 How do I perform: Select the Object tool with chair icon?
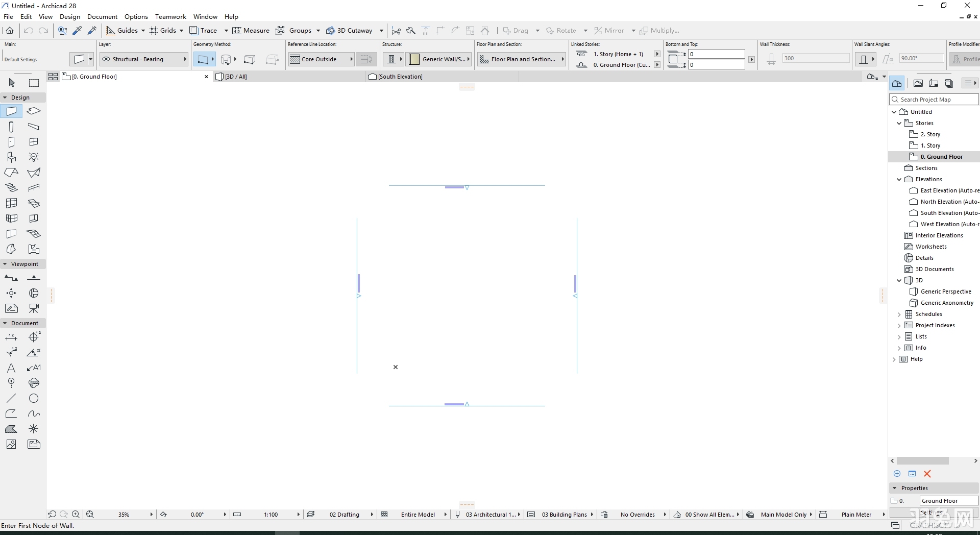pyautogui.click(x=11, y=157)
